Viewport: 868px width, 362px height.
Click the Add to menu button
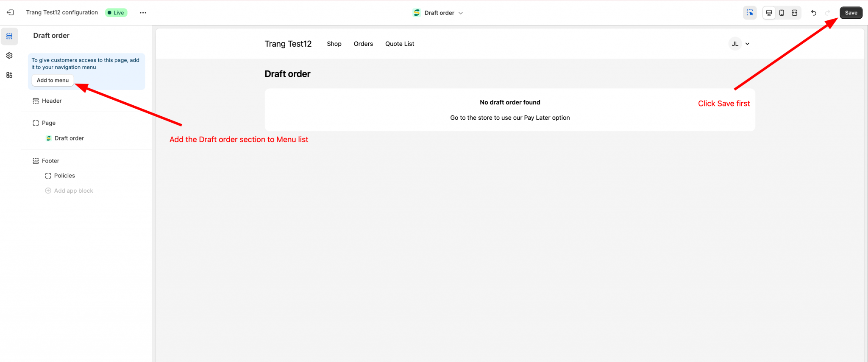point(53,80)
